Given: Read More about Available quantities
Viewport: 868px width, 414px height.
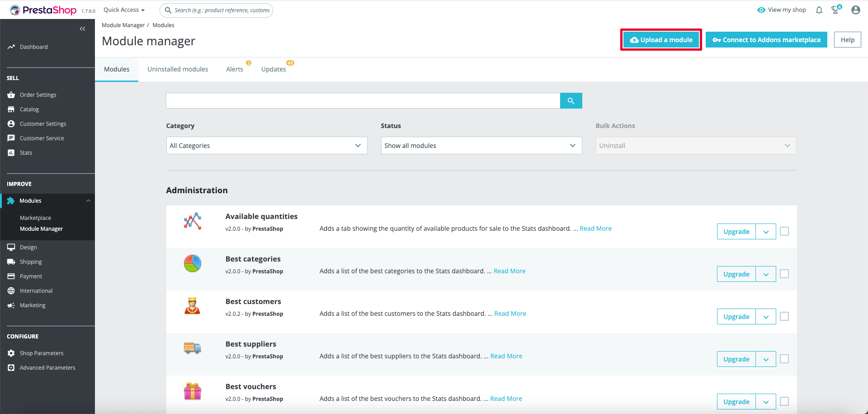Looking at the screenshot, I should click(x=595, y=228).
